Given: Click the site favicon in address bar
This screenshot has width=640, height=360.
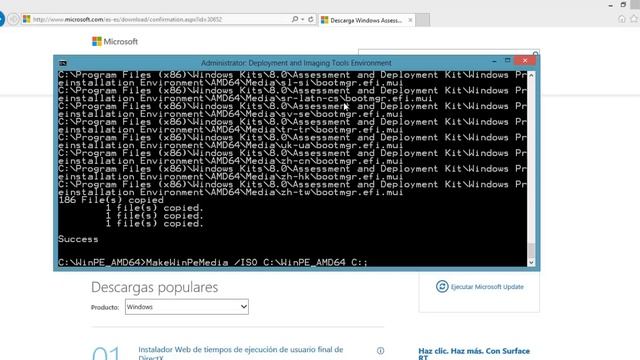Looking at the screenshot, I should coord(27,19).
